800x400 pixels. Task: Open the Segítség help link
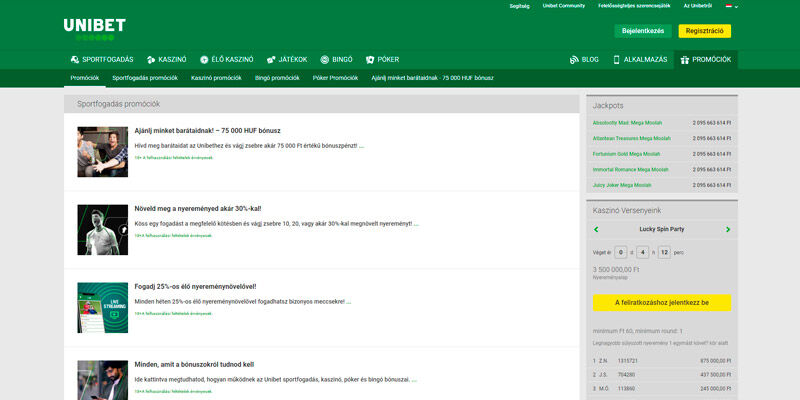coord(519,6)
